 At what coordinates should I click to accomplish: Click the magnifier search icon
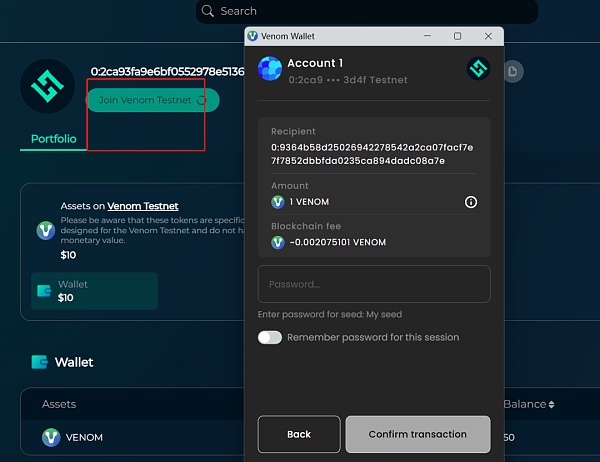point(207,11)
